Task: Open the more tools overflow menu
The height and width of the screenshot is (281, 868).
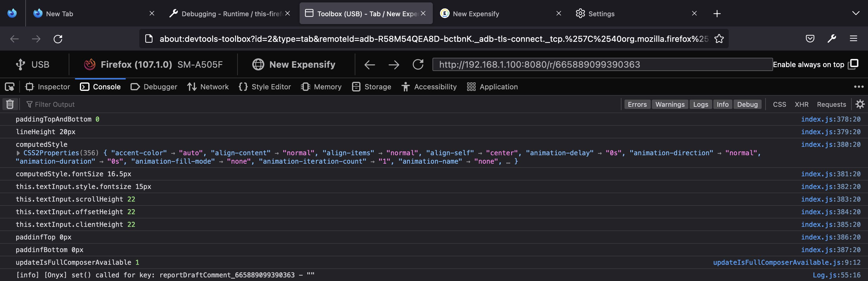Action: click(859, 86)
